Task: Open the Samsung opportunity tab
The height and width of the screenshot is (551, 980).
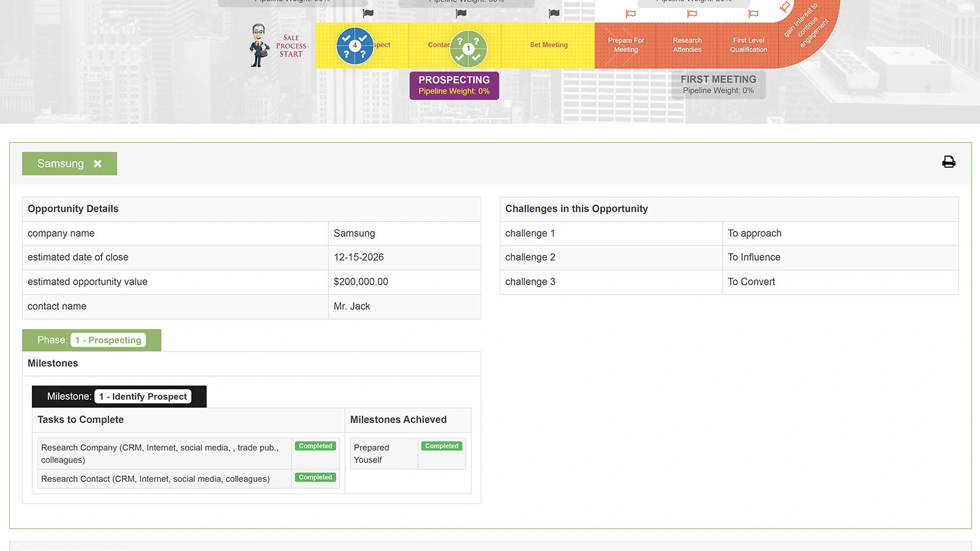Action: (60, 163)
